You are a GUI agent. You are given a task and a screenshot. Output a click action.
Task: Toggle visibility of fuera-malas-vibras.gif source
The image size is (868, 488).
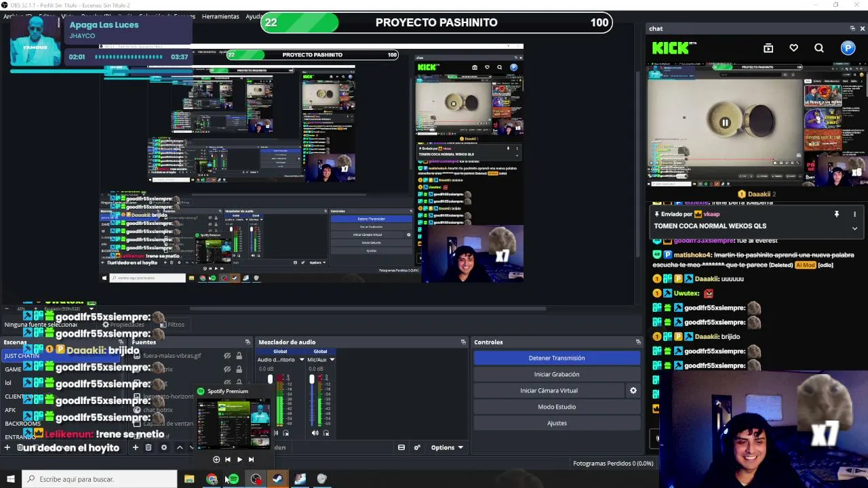coord(227,356)
